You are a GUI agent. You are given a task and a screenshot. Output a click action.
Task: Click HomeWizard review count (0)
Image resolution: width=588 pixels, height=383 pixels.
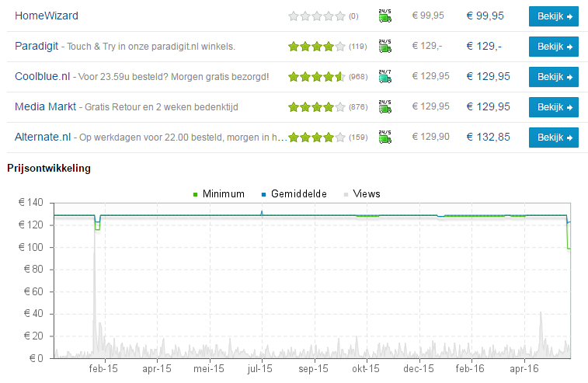353,16
